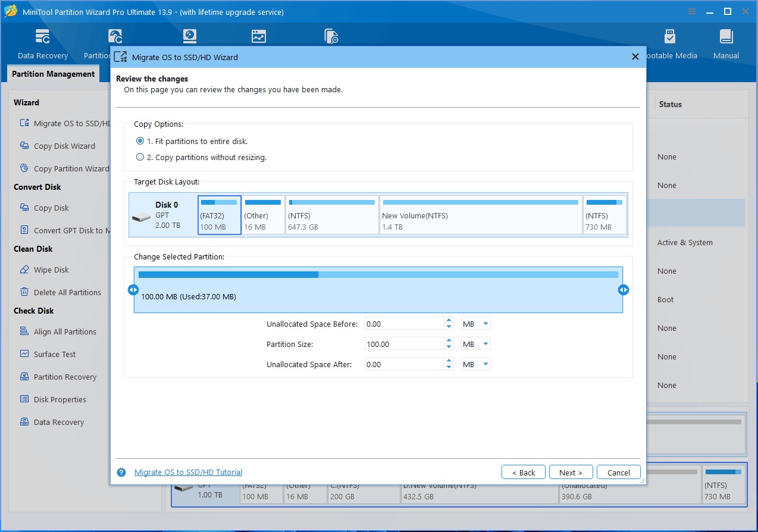758x532 pixels.
Task: Click the sidebar Data Recovery icon
Action: [24, 422]
